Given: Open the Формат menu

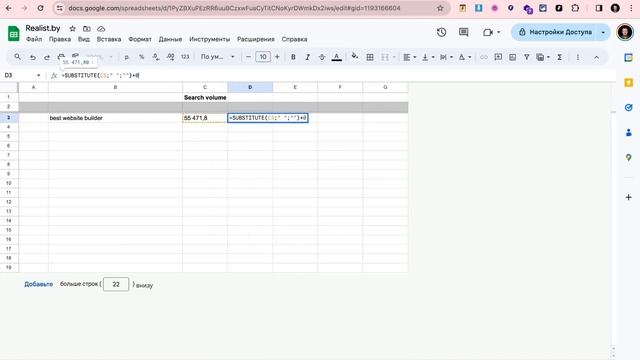Looking at the screenshot, I should 140,39.
